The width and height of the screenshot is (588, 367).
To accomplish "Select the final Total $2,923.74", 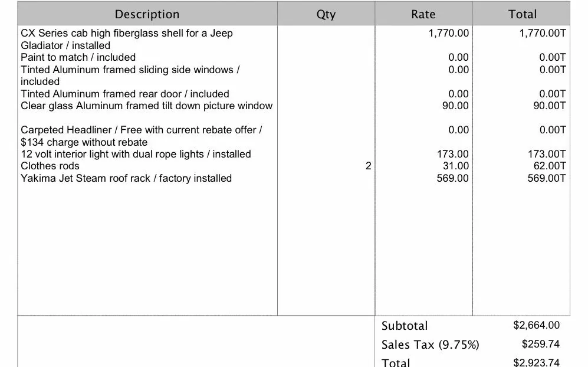I will tap(536, 362).
